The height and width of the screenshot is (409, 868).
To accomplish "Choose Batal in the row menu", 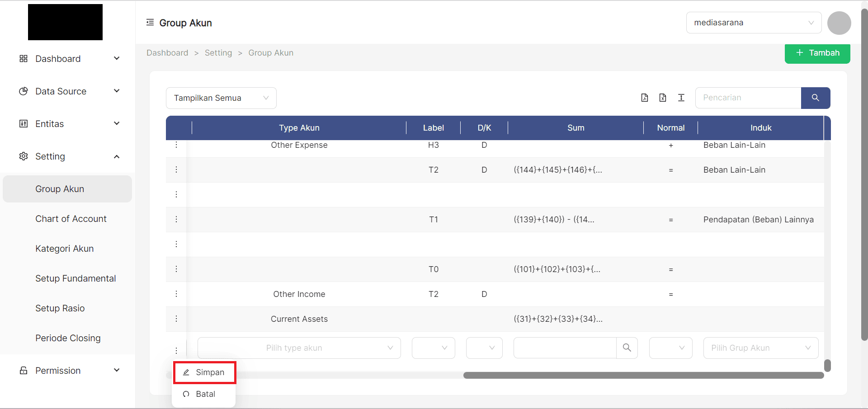I will click(x=205, y=394).
